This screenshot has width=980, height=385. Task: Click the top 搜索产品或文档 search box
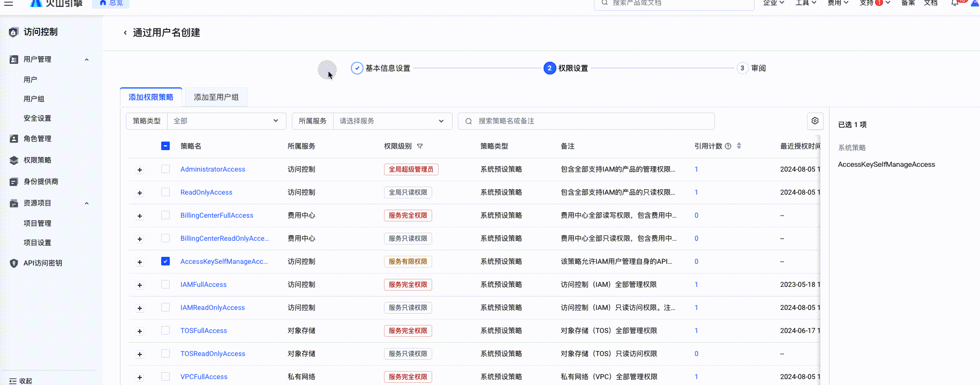click(674, 3)
